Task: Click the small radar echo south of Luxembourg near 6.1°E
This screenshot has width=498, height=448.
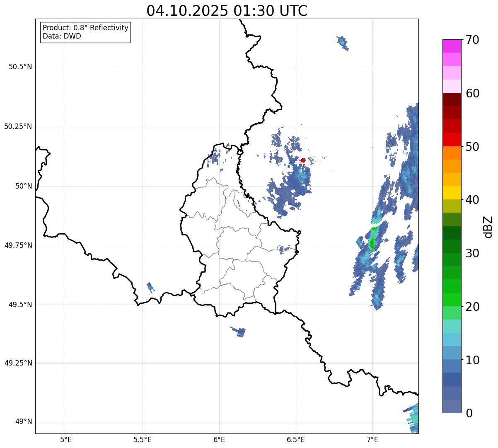Action: 239,332
